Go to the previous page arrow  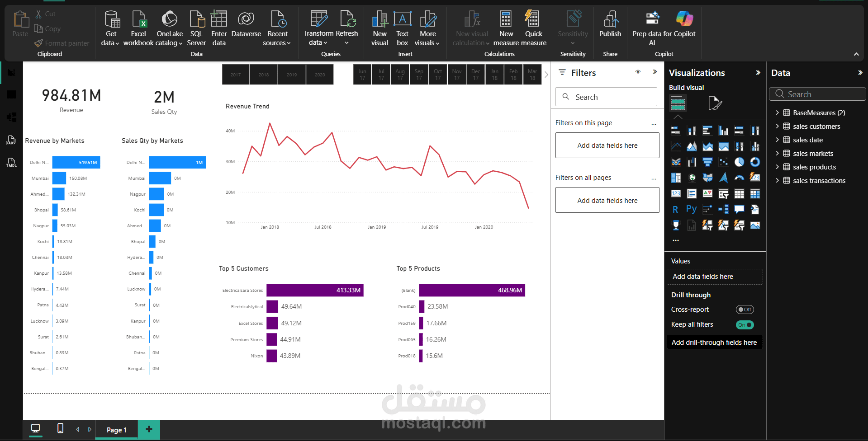[78, 429]
